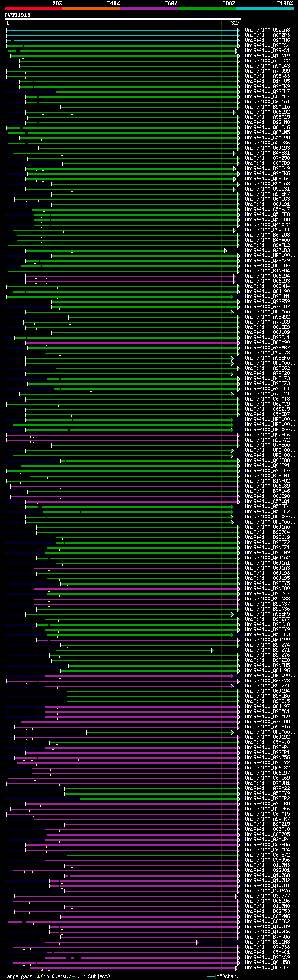298x980 pixels.
Task: Click the cyan alignment bar for Q9ZWA8
Action: (123, 30)
